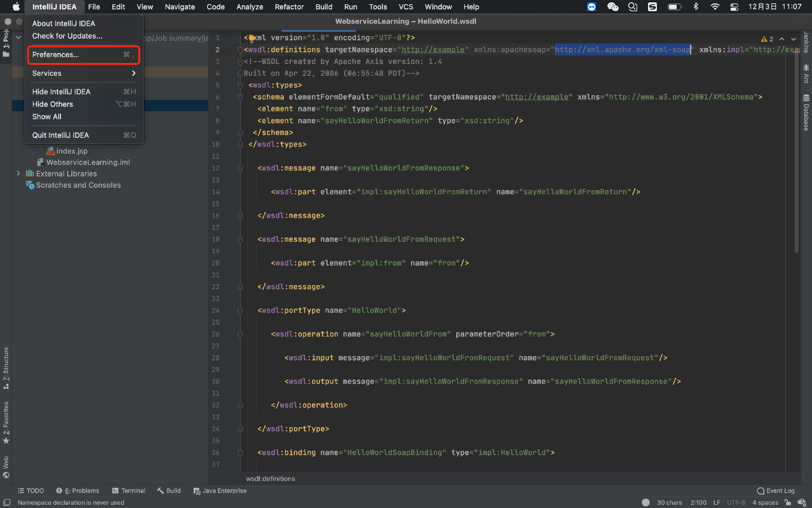Open Control Center from the menu bar
This screenshot has height=508, width=812.
coord(734,7)
